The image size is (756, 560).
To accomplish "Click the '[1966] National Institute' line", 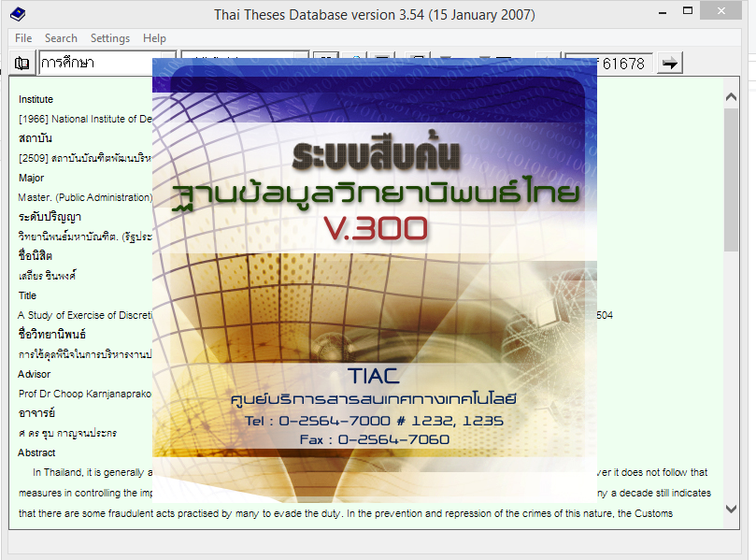I will [x=85, y=119].
